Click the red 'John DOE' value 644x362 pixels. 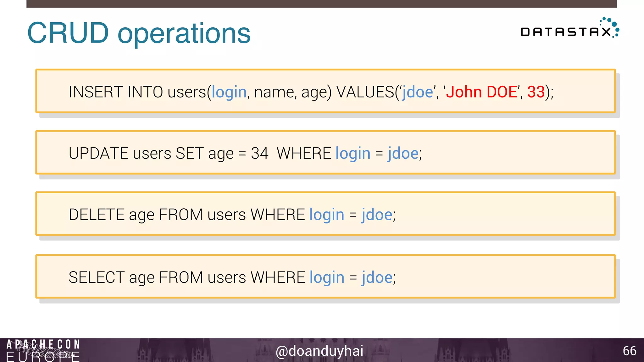point(481,92)
